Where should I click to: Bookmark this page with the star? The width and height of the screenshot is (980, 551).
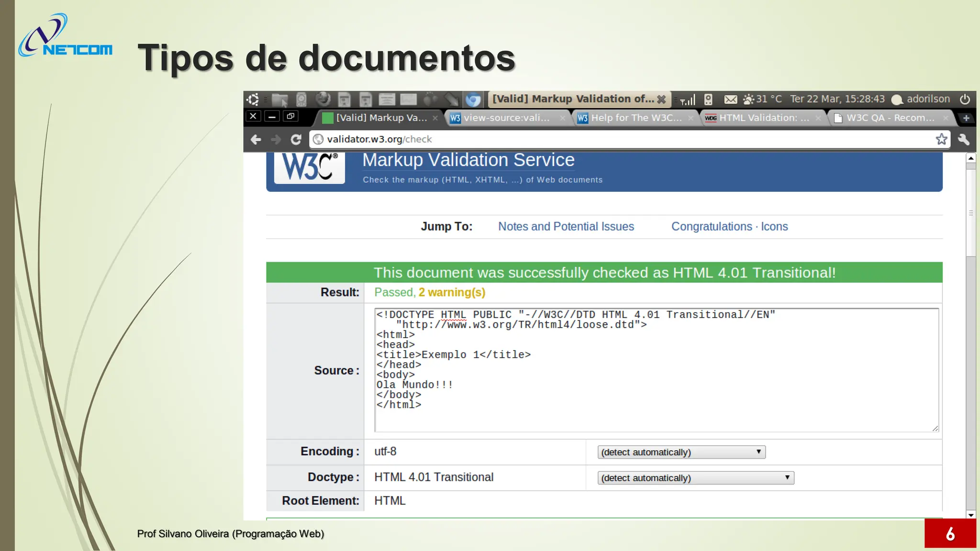[x=941, y=139]
